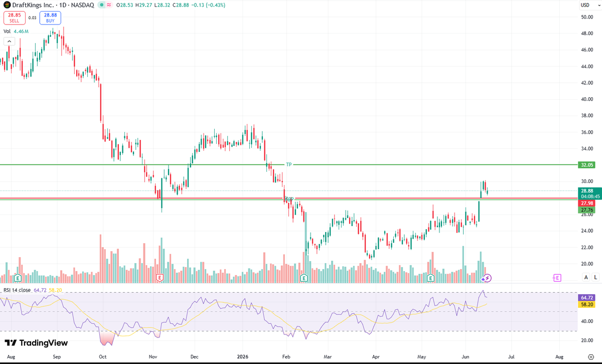This screenshot has width=602, height=364.
Task: Click the 50.00 label on the price scale
Action: (x=587, y=17)
